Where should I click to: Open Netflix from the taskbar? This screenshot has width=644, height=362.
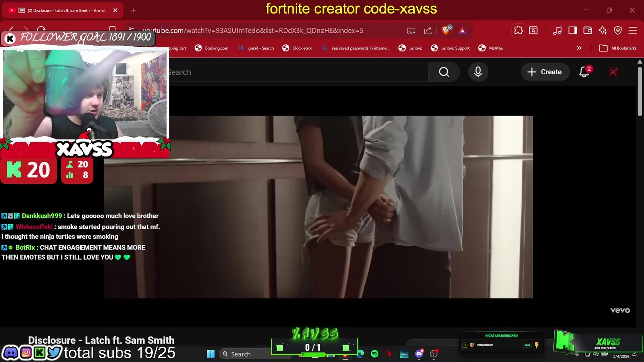pyautogui.click(x=389, y=354)
